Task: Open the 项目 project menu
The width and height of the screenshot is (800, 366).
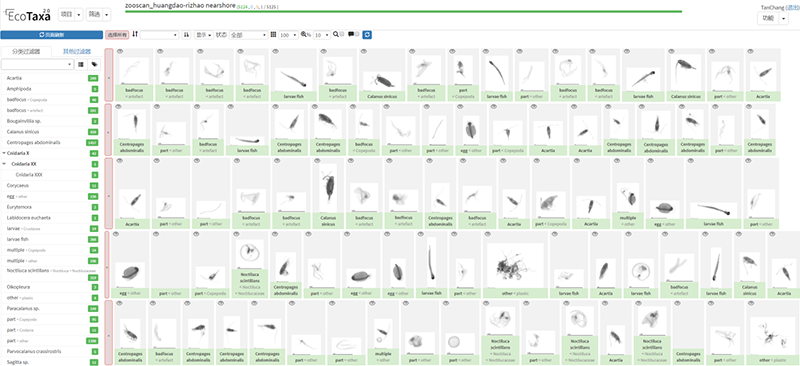Action: [x=70, y=15]
